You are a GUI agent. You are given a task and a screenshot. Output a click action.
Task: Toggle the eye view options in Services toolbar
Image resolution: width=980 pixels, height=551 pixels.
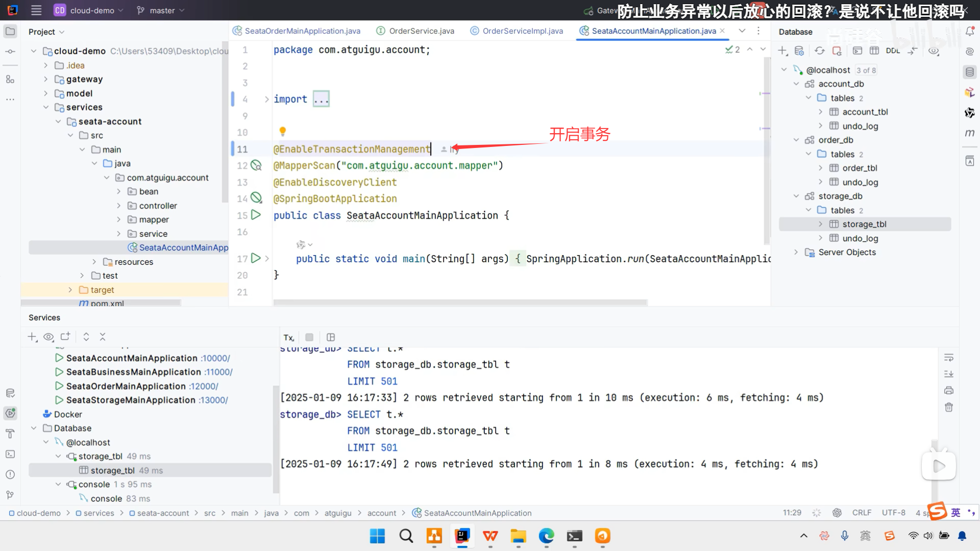pos(48,337)
